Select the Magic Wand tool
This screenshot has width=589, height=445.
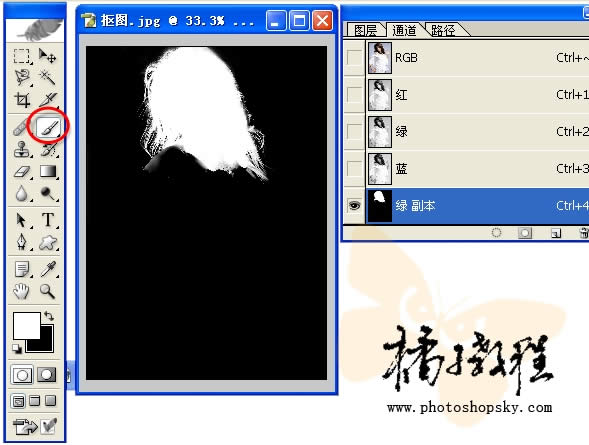(48, 77)
